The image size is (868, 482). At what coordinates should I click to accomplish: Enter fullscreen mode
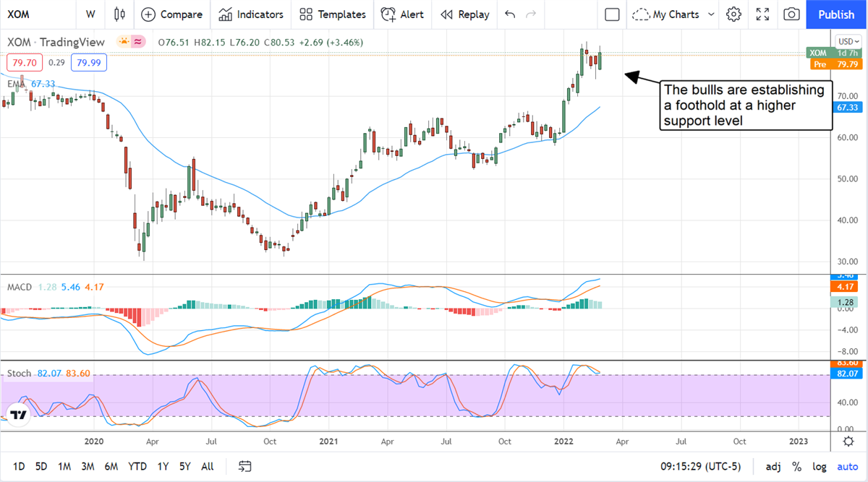(762, 14)
